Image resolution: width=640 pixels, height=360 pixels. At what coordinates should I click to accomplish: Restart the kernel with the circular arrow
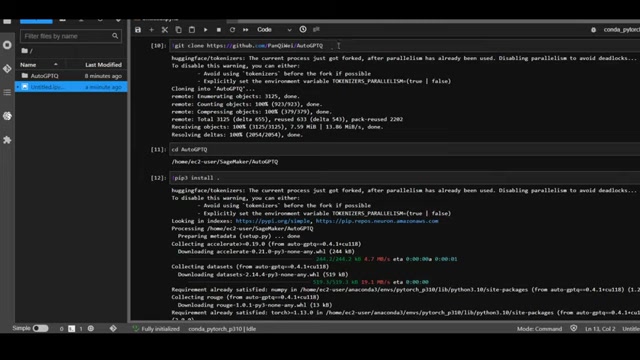pos(232,30)
